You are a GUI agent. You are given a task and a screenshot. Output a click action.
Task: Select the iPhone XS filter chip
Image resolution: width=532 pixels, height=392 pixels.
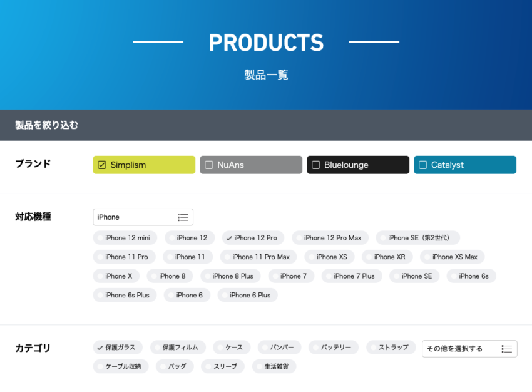[x=329, y=257]
